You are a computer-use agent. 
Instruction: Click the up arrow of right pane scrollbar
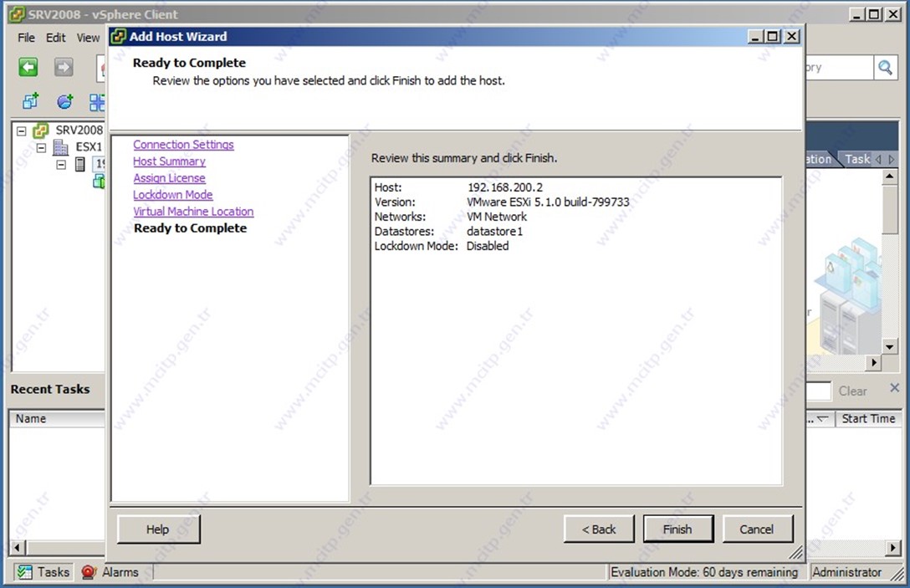click(889, 176)
